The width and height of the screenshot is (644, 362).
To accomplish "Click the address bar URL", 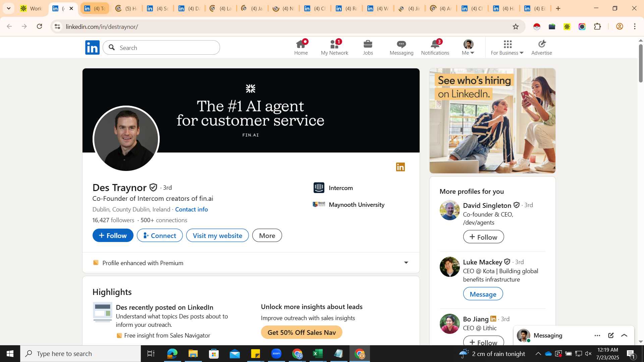I will click(102, 26).
